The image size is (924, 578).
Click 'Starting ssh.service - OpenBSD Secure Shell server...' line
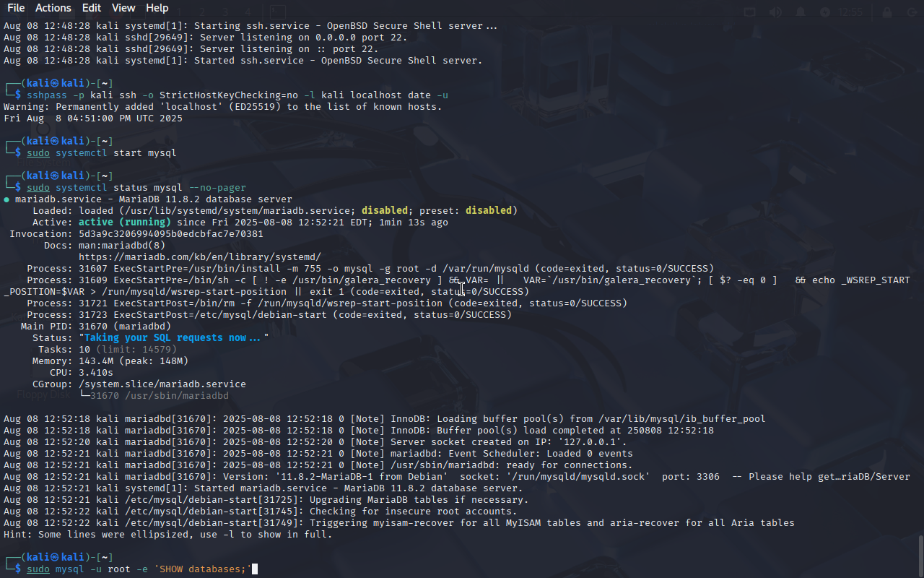click(250, 25)
